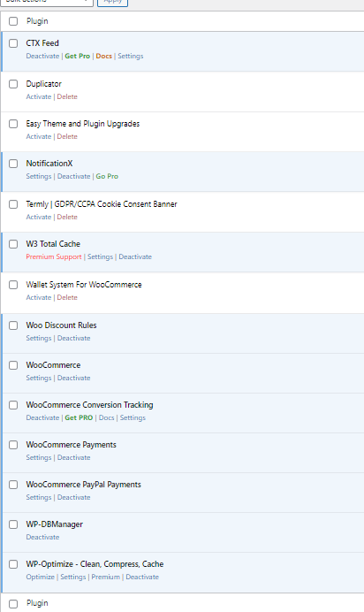364x612 pixels.
Task: Select the Woo Discount Rules checkbox
Action: pyautogui.click(x=13, y=325)
